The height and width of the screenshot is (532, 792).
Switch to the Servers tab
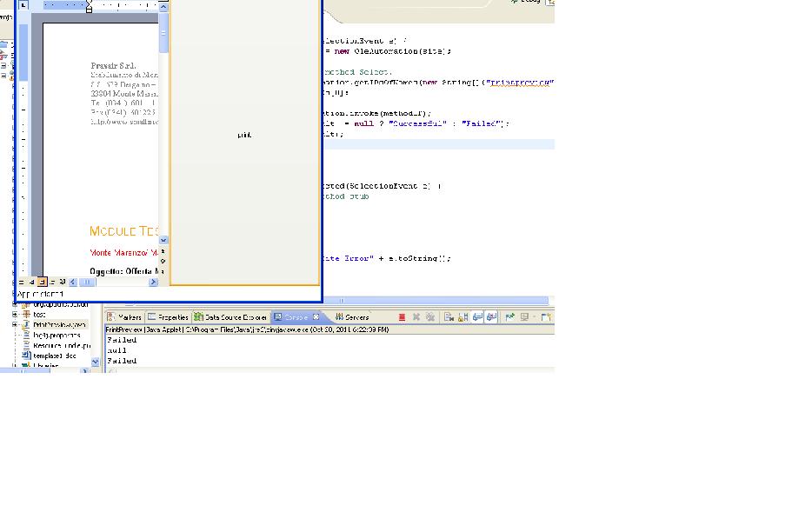coord(352,317)
